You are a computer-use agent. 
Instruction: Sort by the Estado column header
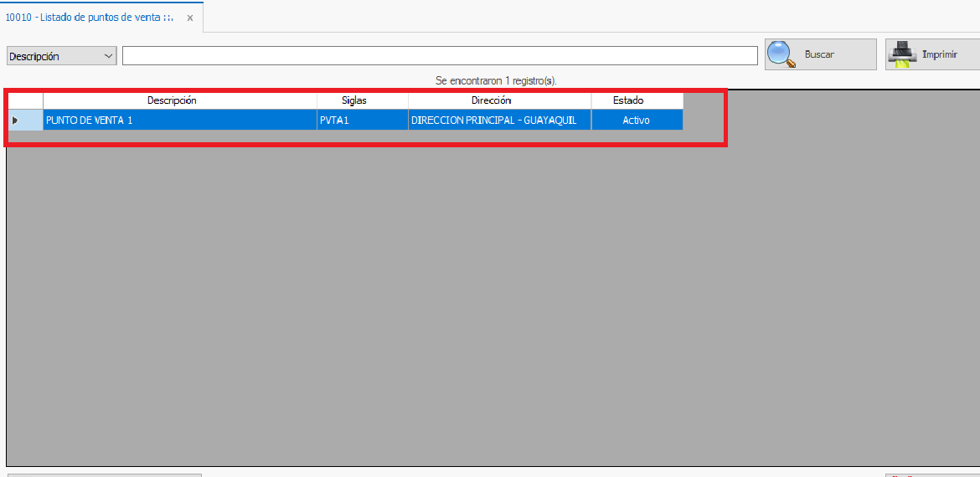coord(628,100)
